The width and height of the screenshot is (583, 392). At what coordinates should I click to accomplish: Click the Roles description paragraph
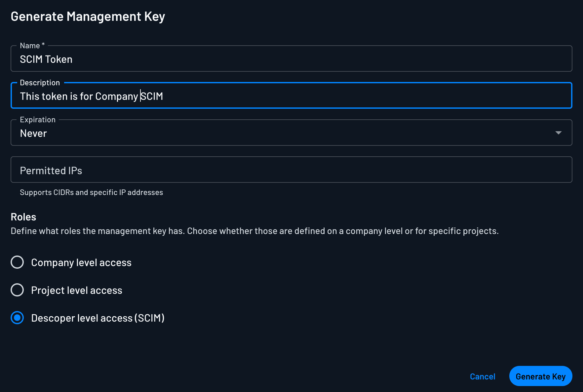point(254,231)
